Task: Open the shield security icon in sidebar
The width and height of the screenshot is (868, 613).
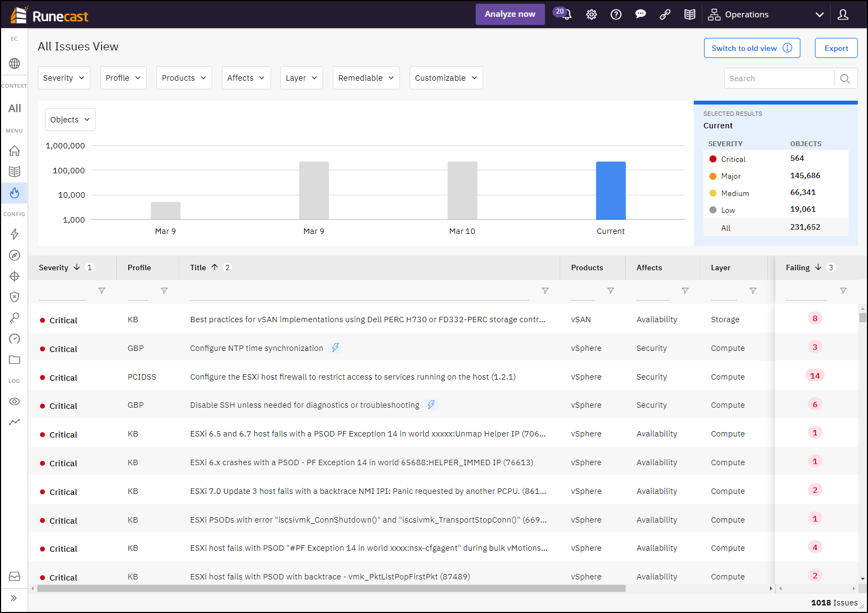Action: [15, 297]
